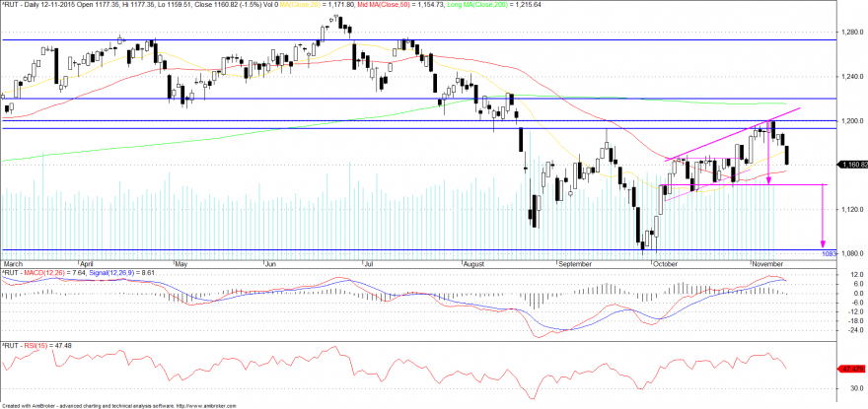Click the July label on time axis
868x409 pixels.
pyautogui.click(x=371, y=263)
